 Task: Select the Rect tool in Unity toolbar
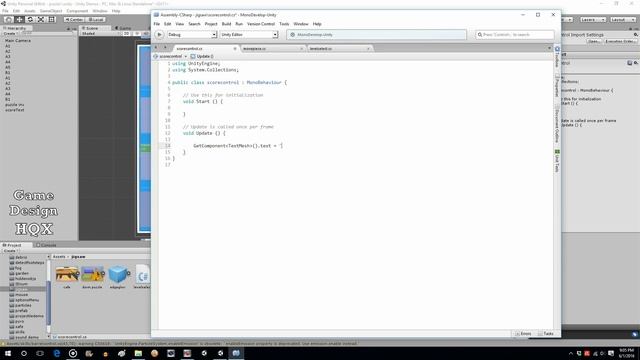(52, 20)
